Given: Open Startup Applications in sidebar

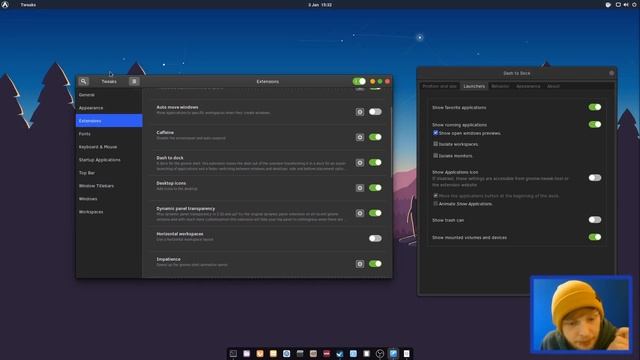Looking at the screenshot, I should pos(109,160).
